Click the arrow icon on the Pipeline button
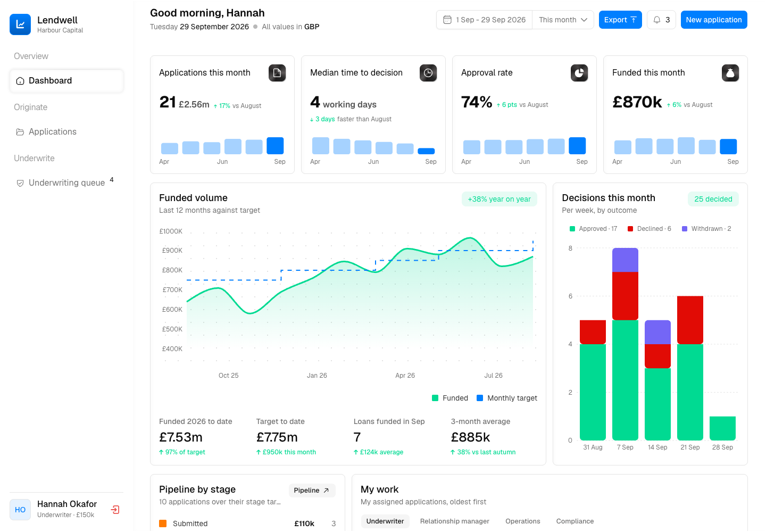 (x=326, y=491)
